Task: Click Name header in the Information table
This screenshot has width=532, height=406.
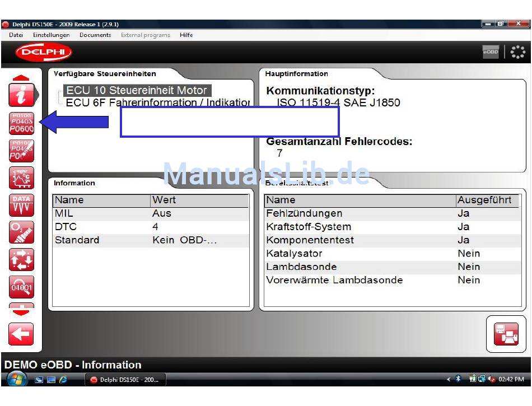Action: point(101,200)
